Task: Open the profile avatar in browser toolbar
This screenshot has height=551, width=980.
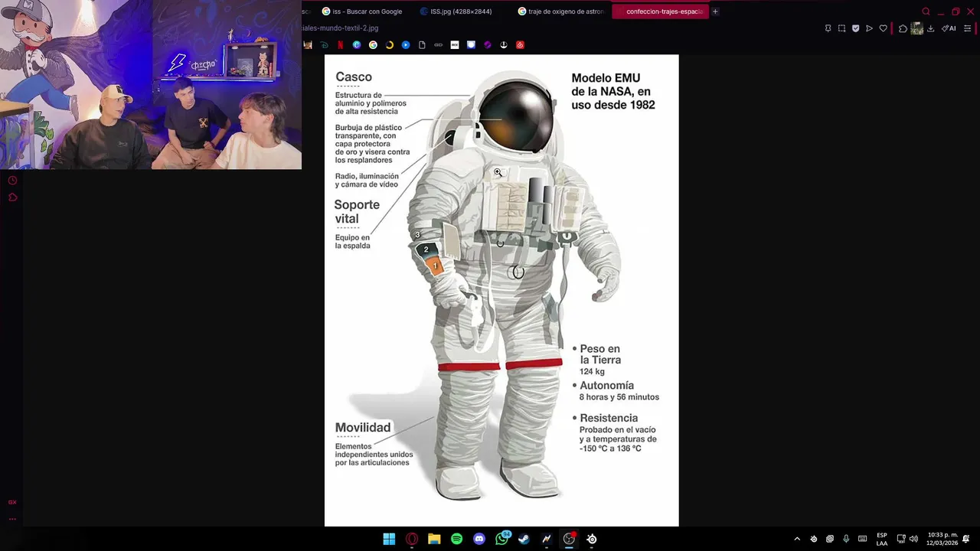Action: (916, 28)
